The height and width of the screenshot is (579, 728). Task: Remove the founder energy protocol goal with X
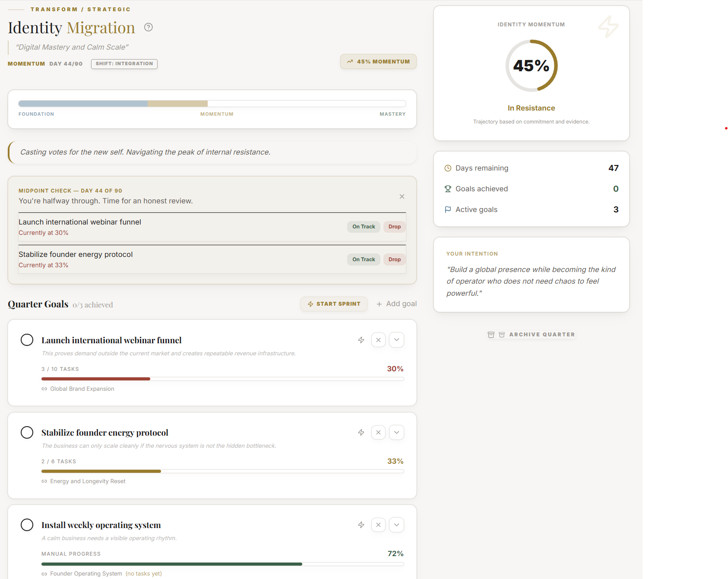coord(378,432)
